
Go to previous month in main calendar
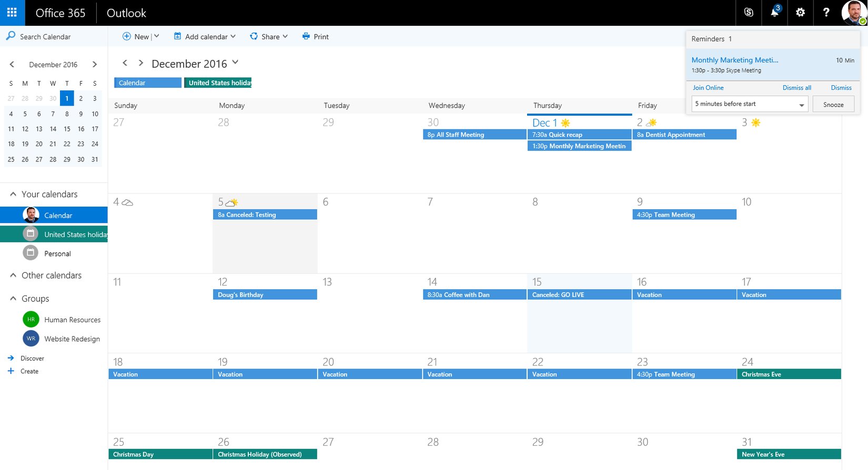[125, 63]
